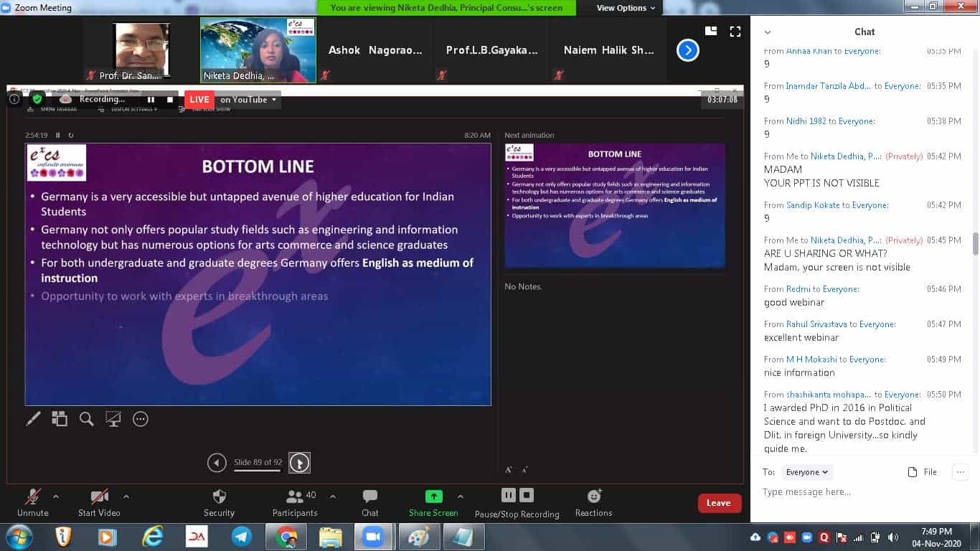Select Niketa Dedhia video thumbnail

[x=258, y=50]
